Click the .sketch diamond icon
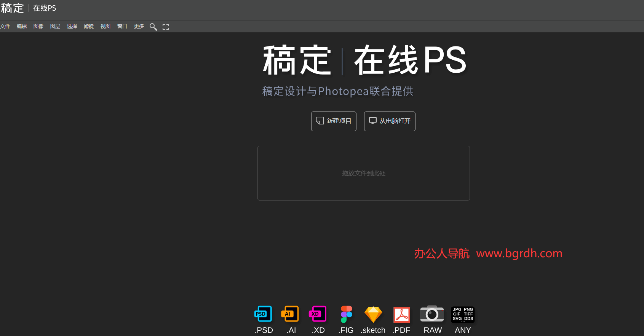The image size is (644, 336). (373, 315)
